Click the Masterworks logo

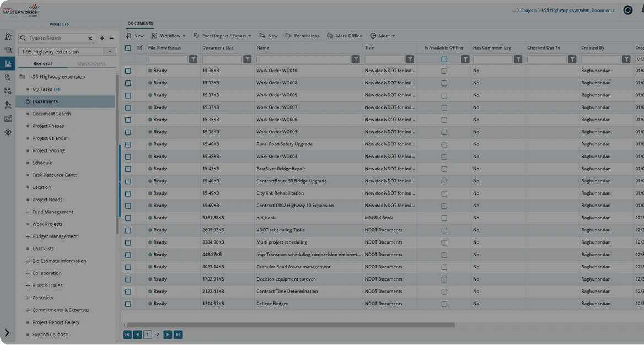20,10
